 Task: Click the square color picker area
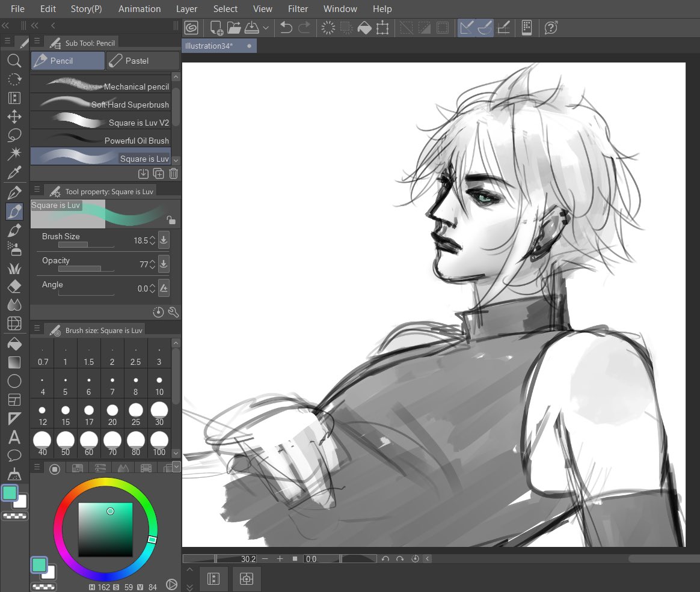pos(105,529)
